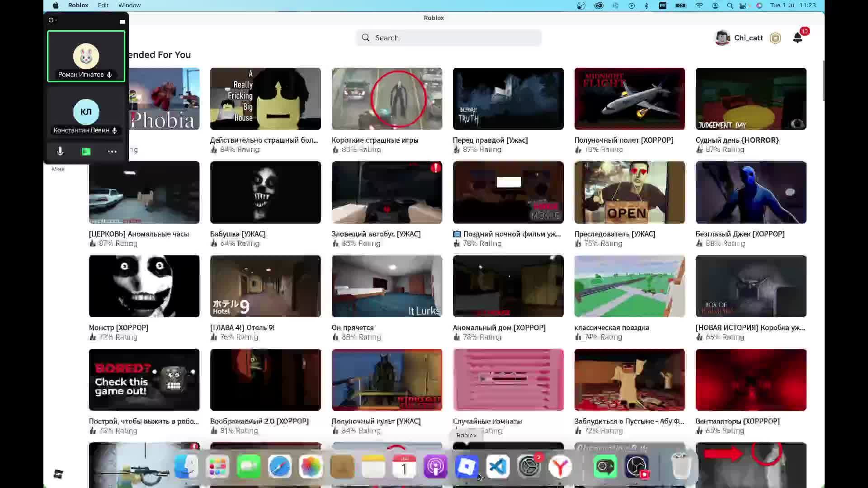Open Вентиляторы [ХОРРРОР] red thumbnail
This screenshot has width=868, height=488.
(751, 380)
